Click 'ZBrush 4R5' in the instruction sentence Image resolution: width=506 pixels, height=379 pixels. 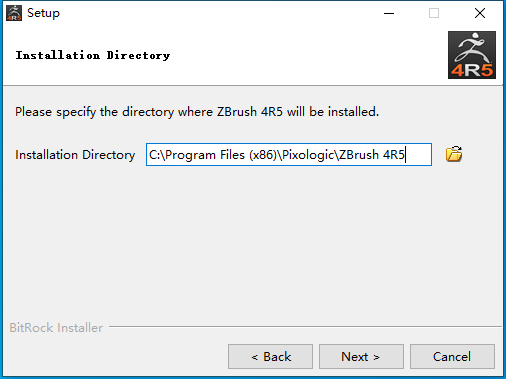pyautogui.click(x=250, y=112)
